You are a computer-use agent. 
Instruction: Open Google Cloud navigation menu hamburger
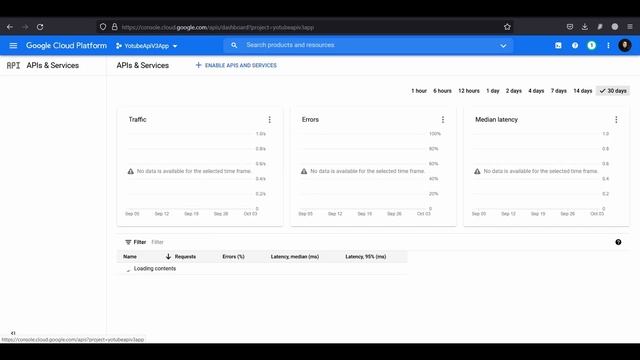pyautogui.click(x=13, y=46)
